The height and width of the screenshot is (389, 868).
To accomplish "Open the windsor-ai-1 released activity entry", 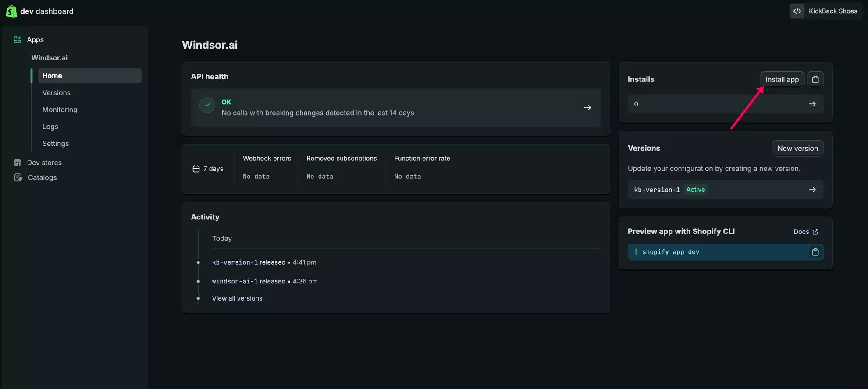I will pyautogui.click(x=235, y=282).
